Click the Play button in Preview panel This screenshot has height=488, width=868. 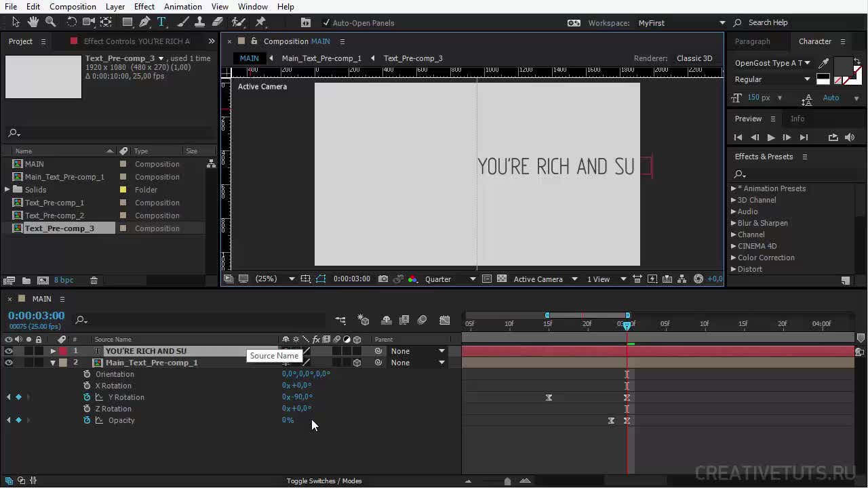(x=771, y=138)
